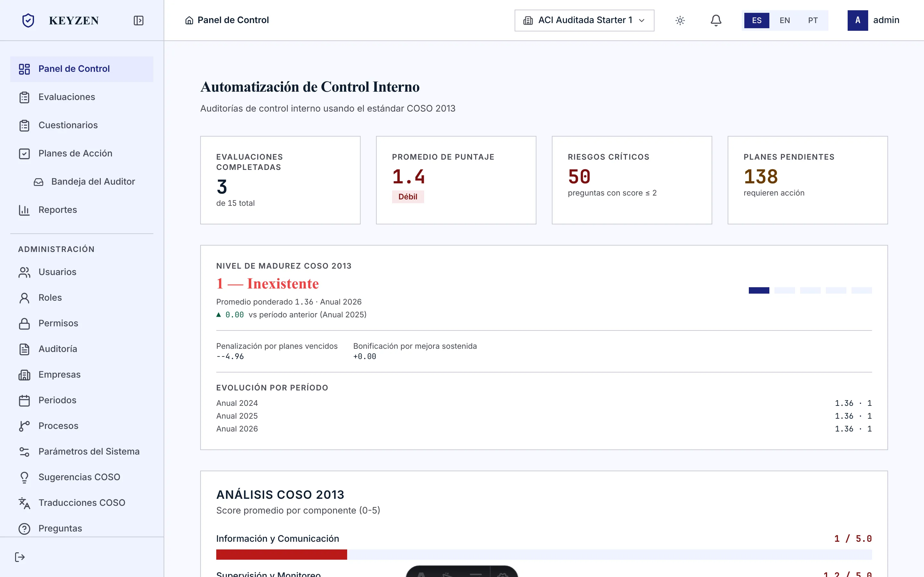Click the Procesos branch icon
The image size is (924, 577).
pyautogui.click(x=24, y=426)
